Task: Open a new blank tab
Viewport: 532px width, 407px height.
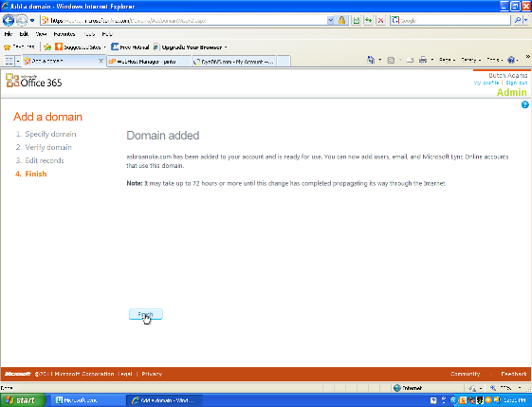Action: (x=284, y=62)
